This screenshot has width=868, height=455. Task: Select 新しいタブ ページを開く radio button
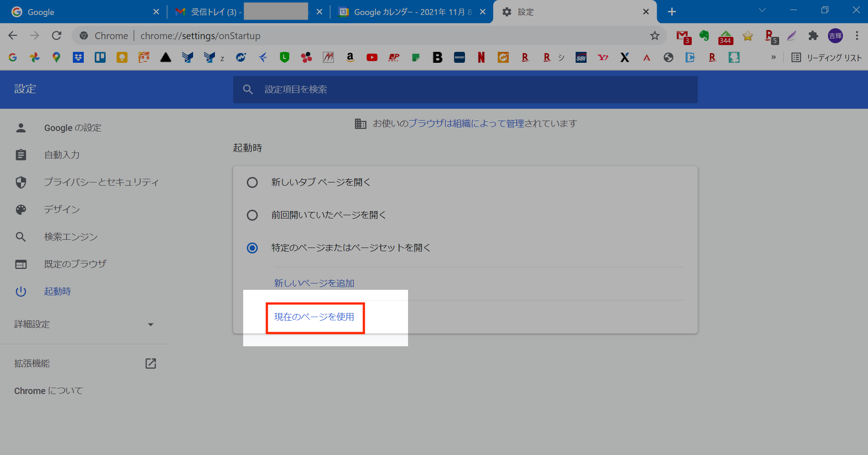click(252, 182)
